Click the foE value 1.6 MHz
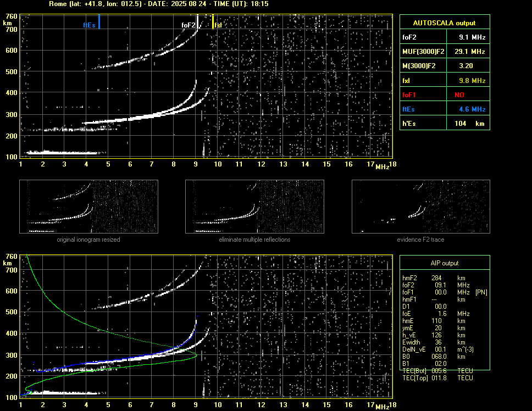This screenshot has width=532, height=411. pos(453,314)
